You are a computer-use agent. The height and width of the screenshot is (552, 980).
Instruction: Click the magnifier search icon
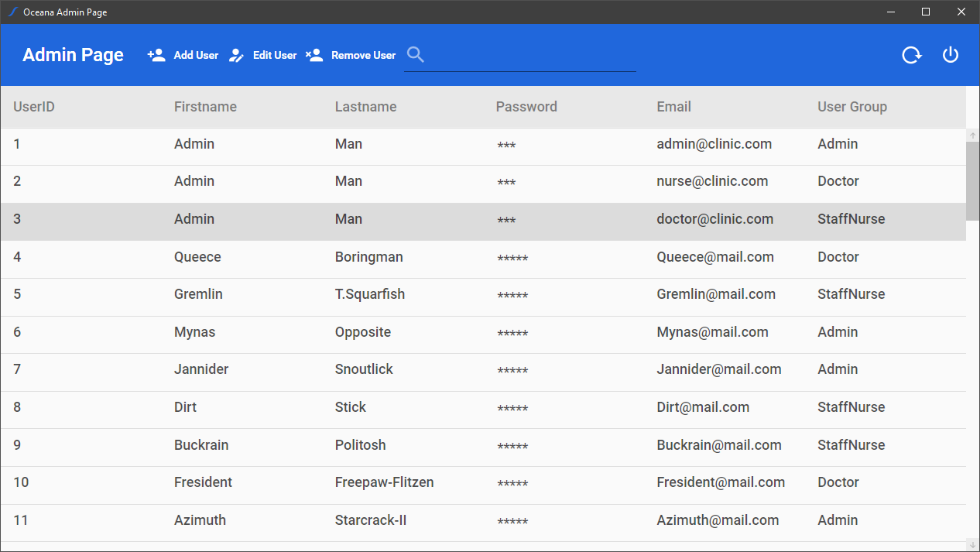point(416,54)
